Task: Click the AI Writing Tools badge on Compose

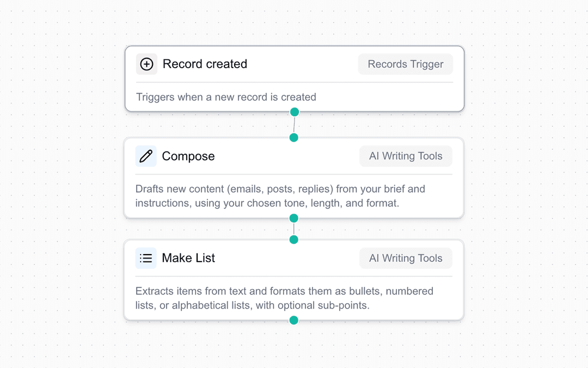Action: [405, 156]
